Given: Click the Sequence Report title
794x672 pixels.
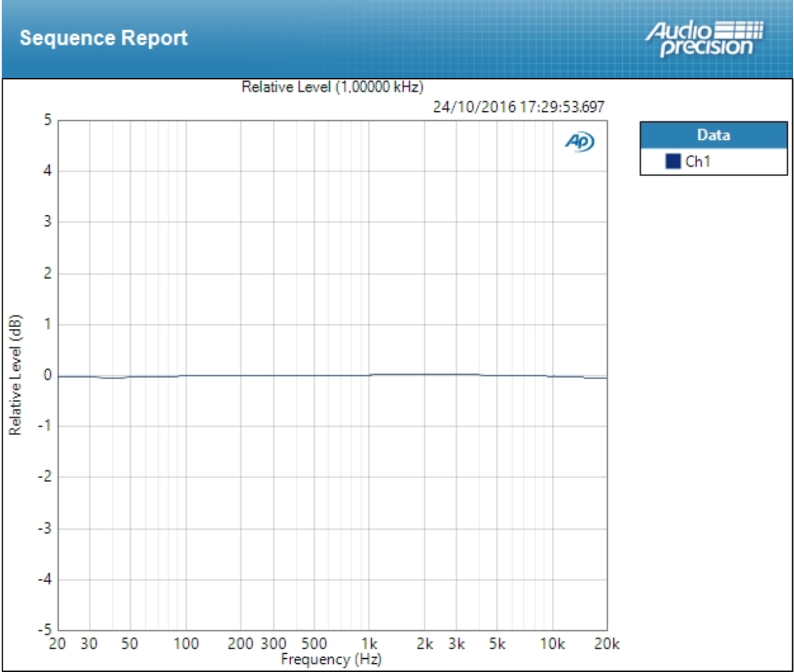Looking at the screenshot, I should click(104, 38).
